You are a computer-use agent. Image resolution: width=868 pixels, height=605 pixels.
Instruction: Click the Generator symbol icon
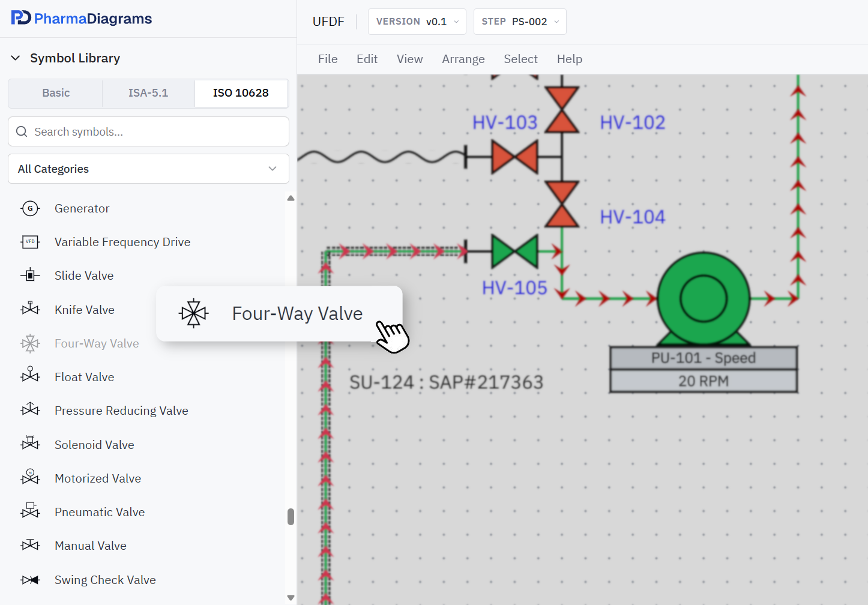pyautogui.click(x=30, y=208)
